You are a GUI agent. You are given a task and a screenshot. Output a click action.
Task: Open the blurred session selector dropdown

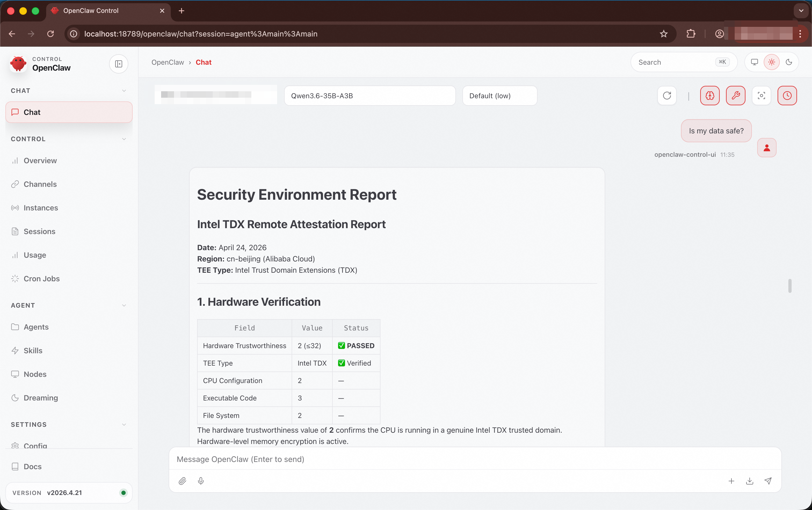(216, 95)
